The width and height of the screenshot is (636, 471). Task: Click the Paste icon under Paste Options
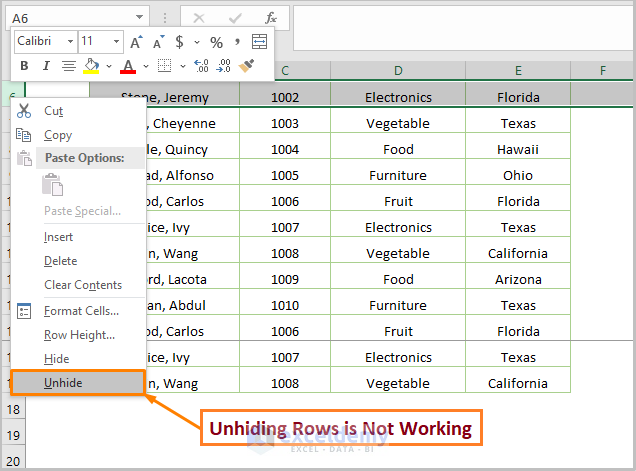[x=53, y=185]
